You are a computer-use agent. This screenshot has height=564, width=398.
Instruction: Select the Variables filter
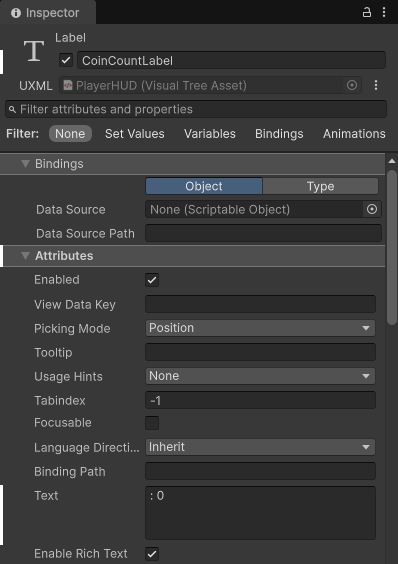[210, 134]
